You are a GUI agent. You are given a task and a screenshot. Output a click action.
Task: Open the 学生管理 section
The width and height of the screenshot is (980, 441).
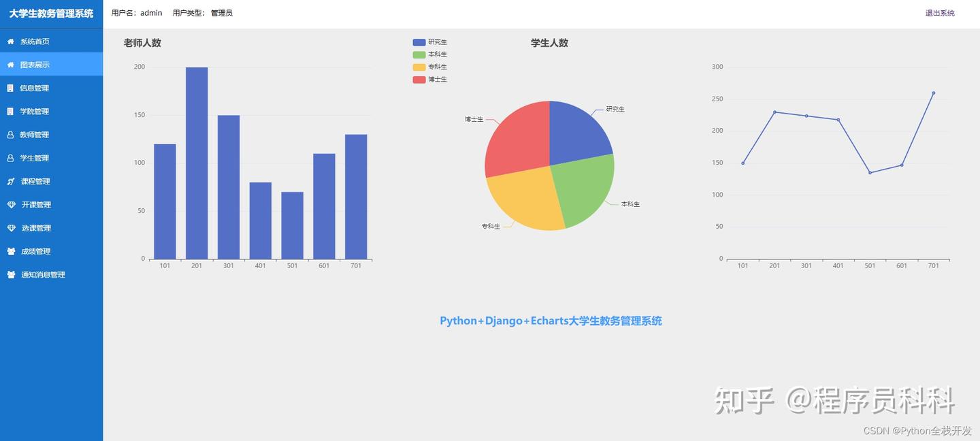[x=52, y=158]
